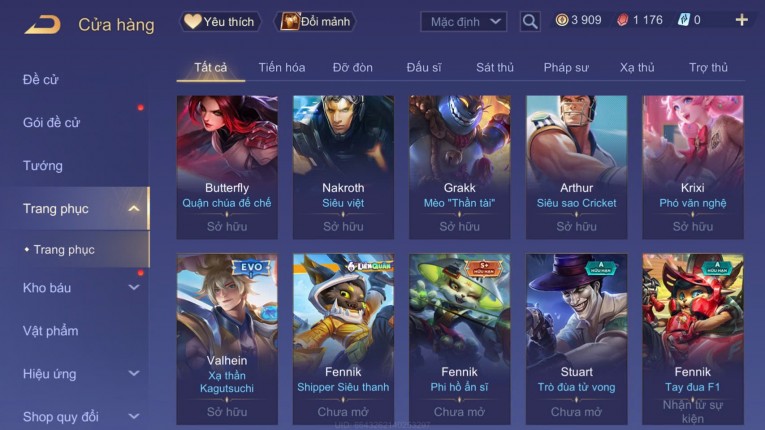Screen dimensions: 765x430
Task: Switch to the Sát thủ tab
Action: pyautogui.click(x=495, y=67)
